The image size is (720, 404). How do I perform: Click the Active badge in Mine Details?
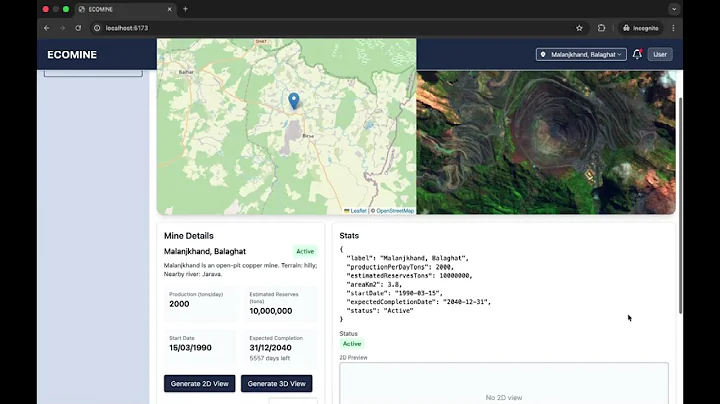[305, 251]
